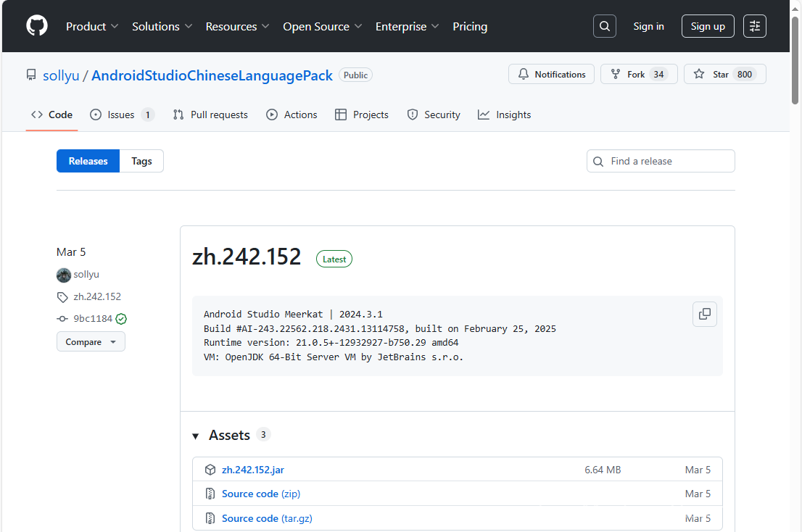Click the magnifier icon in Find a release
This screenshot has height=532, width=802.
(x=598, y=162)
